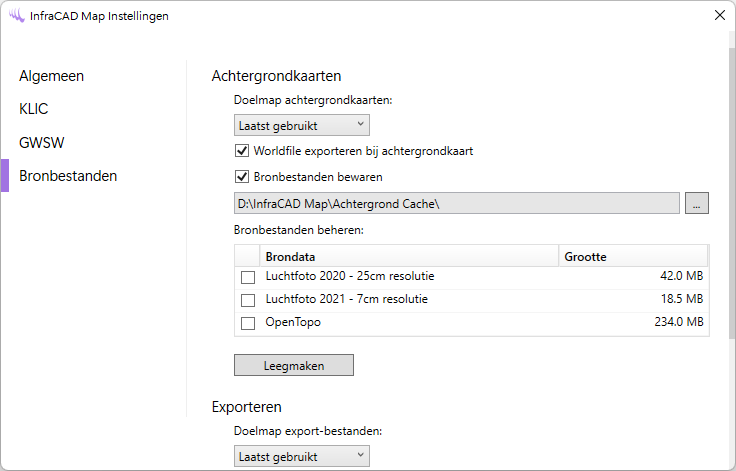736x471 pixels.
Task: Open the Algemeen settings section
Action: [51, 76]
